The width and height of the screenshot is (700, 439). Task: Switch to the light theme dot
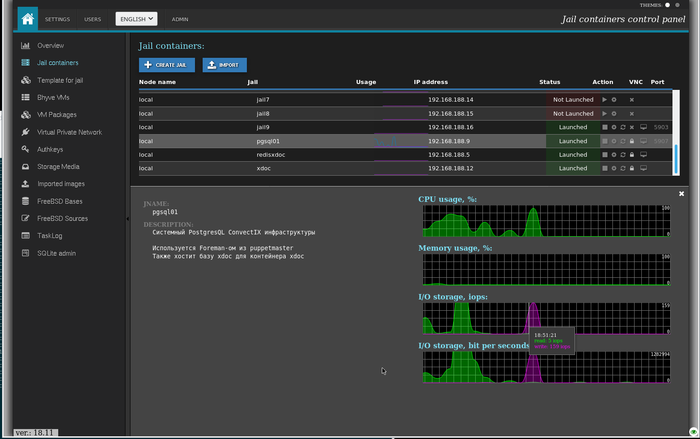(668, 5)
